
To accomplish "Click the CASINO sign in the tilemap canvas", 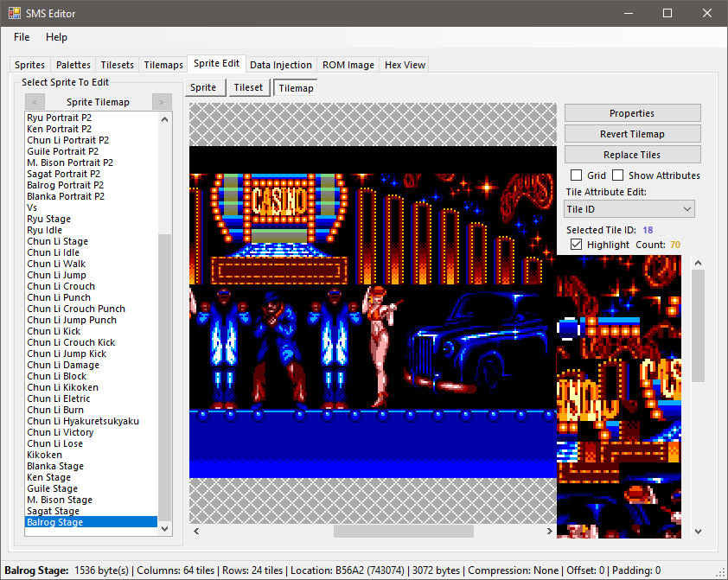I will [x=278, y=201].
